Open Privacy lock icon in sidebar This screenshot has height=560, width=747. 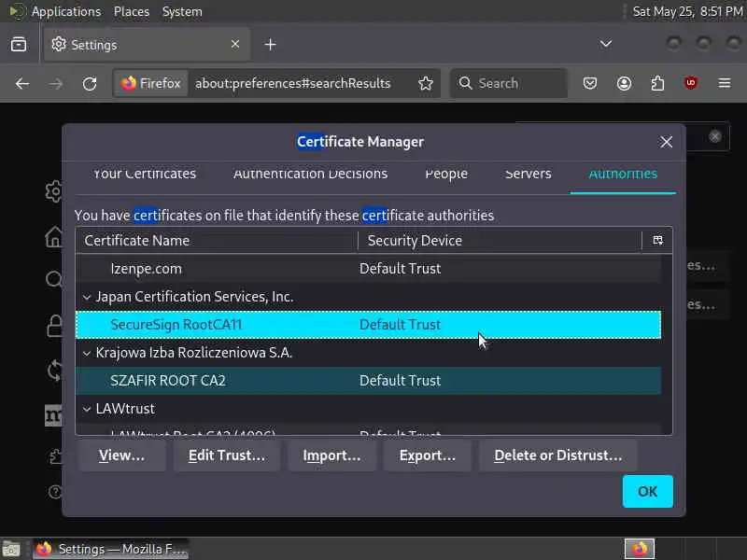54,326
